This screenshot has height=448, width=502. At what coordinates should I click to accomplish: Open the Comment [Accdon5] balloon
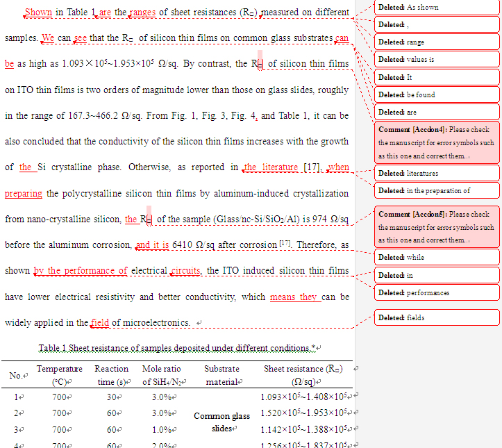point(437,226)
